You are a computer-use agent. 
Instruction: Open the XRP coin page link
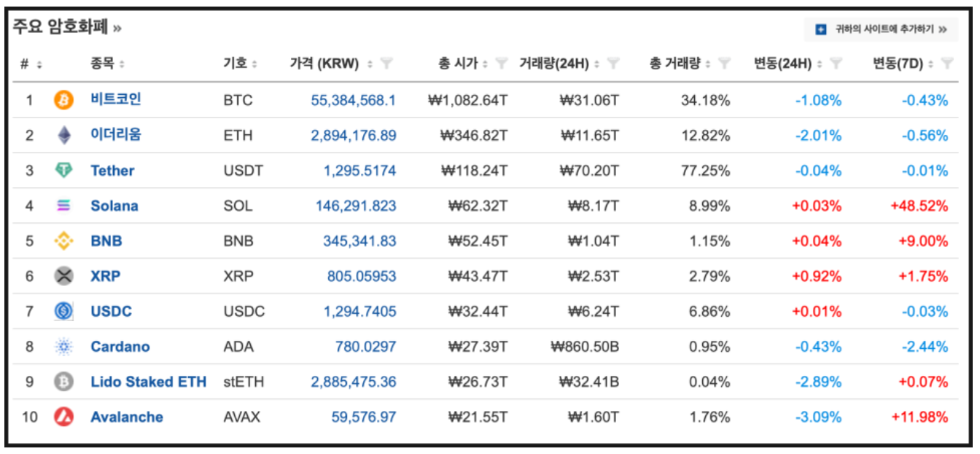click(106, 276)
